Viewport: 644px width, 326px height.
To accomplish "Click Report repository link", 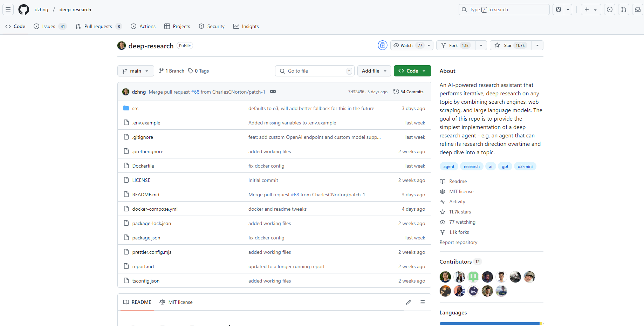I will (458, 242).
